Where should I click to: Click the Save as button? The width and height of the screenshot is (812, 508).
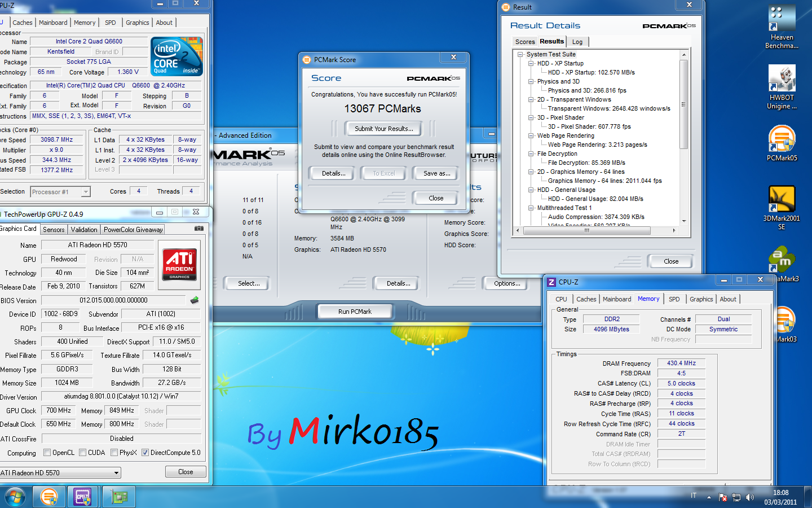pyautogui.click(x=437, y=173)
